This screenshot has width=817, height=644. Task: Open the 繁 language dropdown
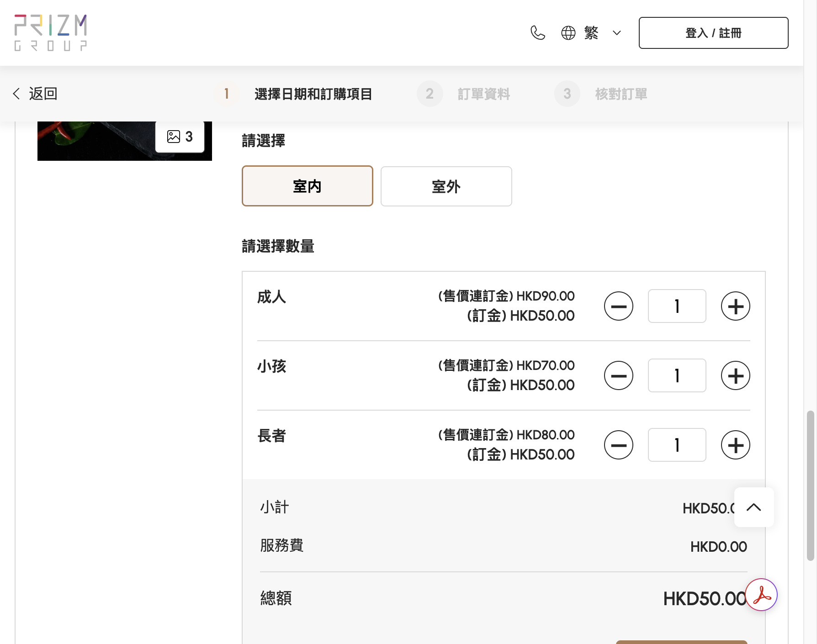(x=603, y=33)
